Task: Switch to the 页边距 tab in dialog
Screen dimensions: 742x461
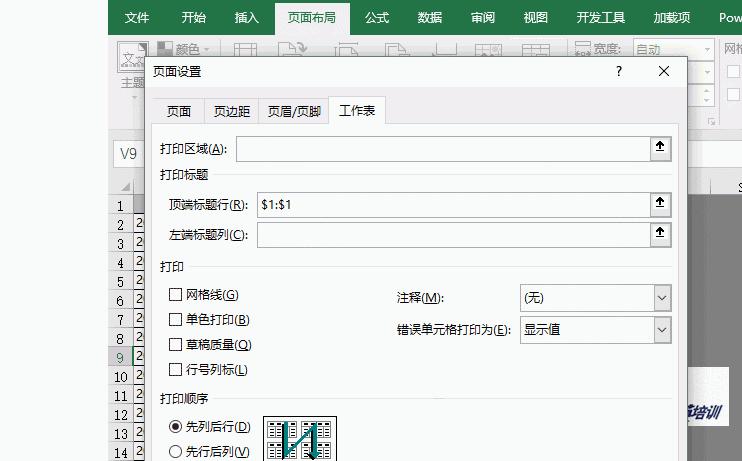Action: [231, 112]
